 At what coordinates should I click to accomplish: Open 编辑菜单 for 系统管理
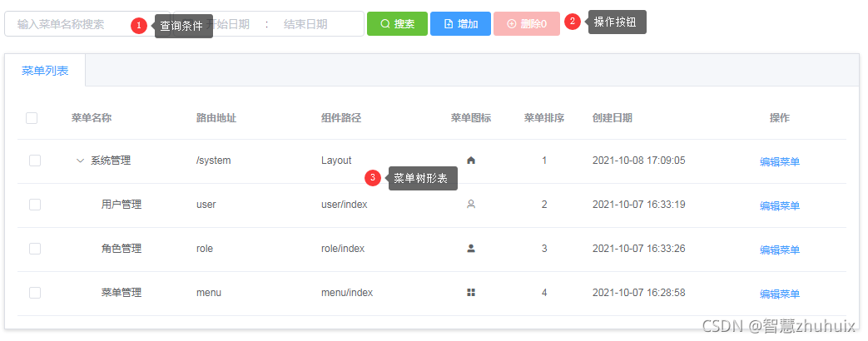coord(780,161)
